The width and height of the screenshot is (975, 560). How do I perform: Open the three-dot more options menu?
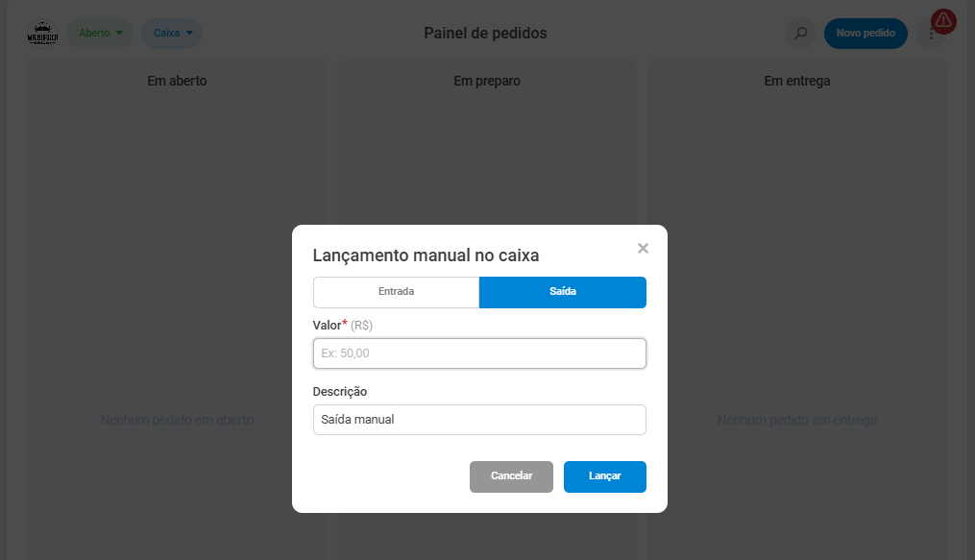[930, 35]
